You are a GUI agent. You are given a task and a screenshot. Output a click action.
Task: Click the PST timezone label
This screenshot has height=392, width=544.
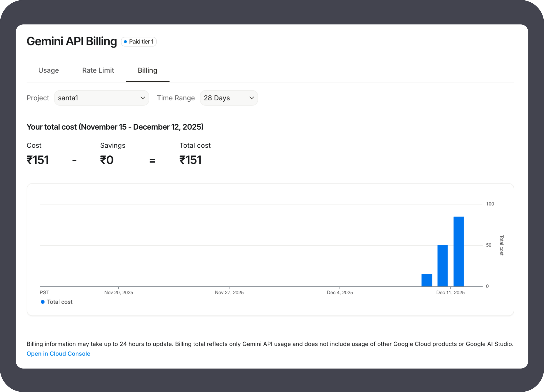44,293
